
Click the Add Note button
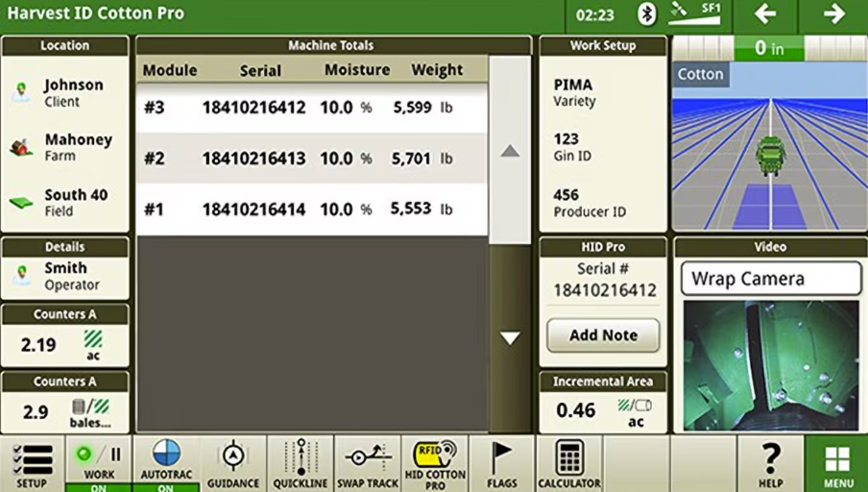[603, 335]
